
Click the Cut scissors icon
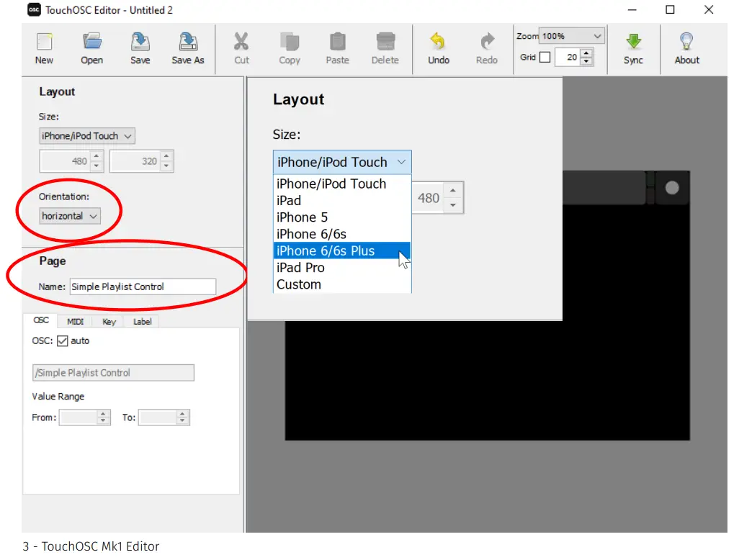coord(241,42)
